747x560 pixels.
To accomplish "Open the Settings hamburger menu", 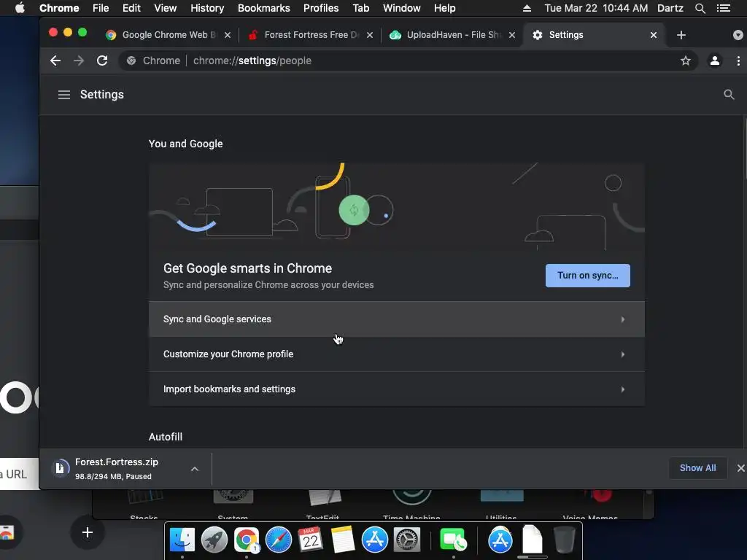I will [x=64, y=95].
